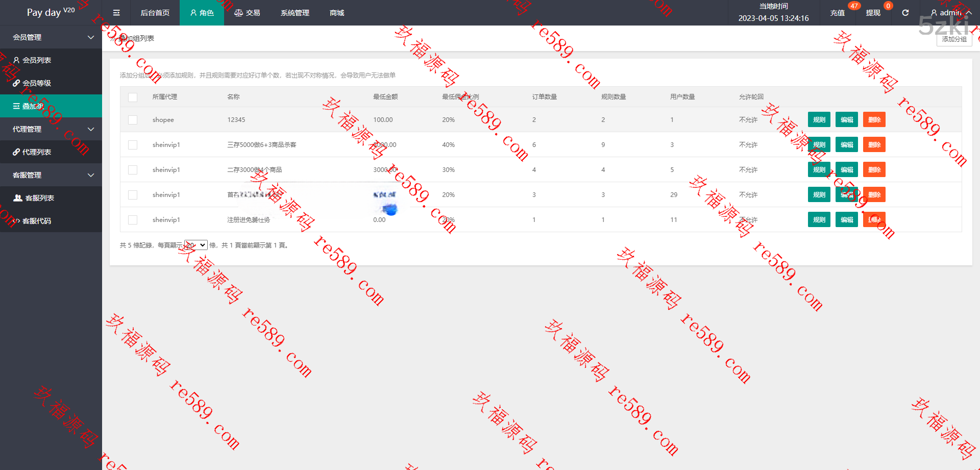The height and width of the screenshot is (470, 980).
Task: Click the 添加分组 button
Action: [x=954, y=39]
